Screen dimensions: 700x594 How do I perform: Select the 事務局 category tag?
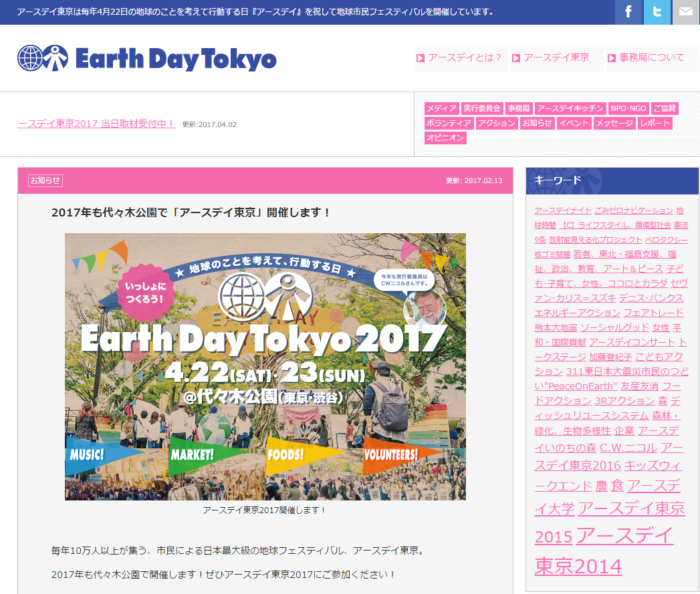tap(519, 108)
